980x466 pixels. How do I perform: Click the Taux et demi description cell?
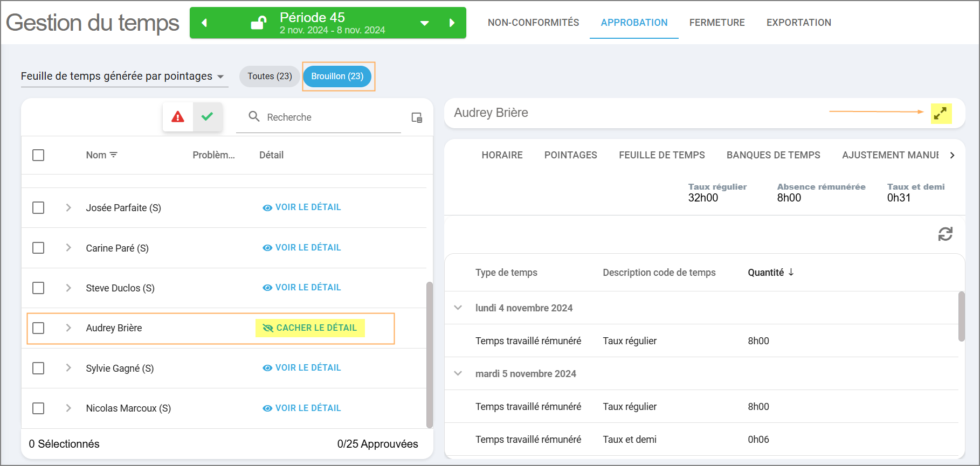(x=630, y=440)
